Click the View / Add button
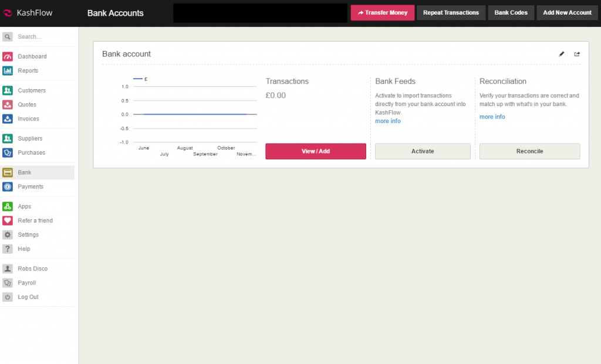 (316, 152)
